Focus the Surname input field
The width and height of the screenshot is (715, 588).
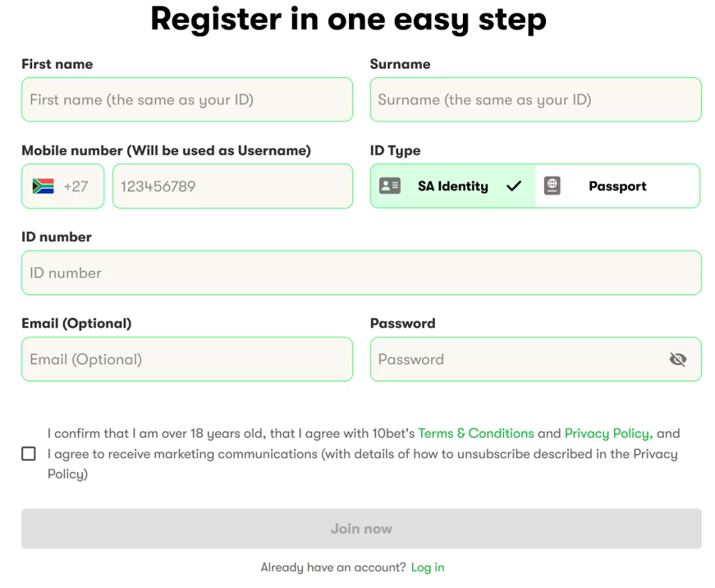(x=536, y=99)
